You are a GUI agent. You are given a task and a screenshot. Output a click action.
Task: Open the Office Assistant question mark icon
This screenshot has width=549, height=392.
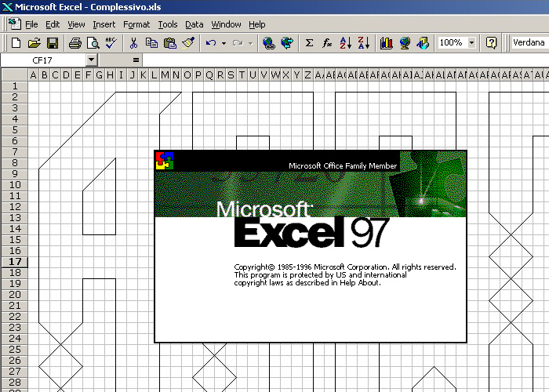[x=491, y=43]
